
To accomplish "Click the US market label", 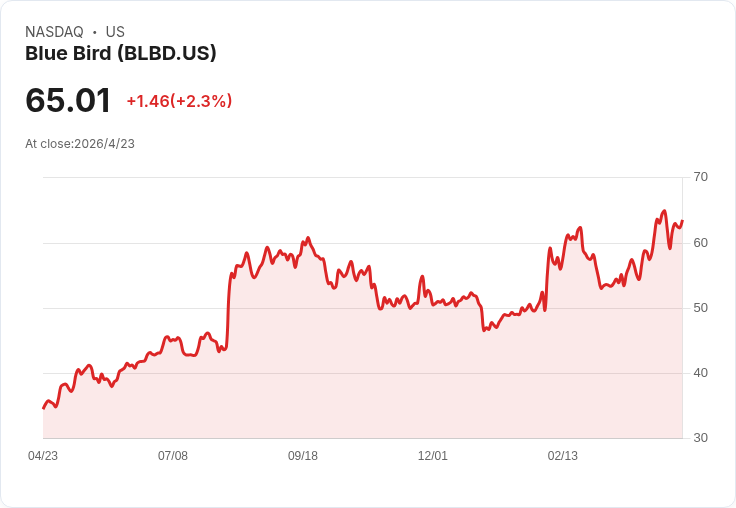I will pyautogui.click(x=115, y=32).
